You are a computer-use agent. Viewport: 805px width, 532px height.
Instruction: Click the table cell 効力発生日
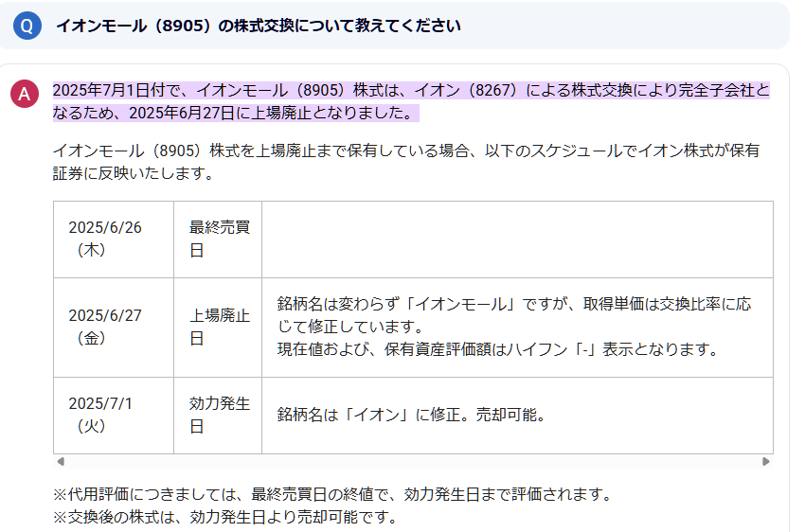coord(218,416)
